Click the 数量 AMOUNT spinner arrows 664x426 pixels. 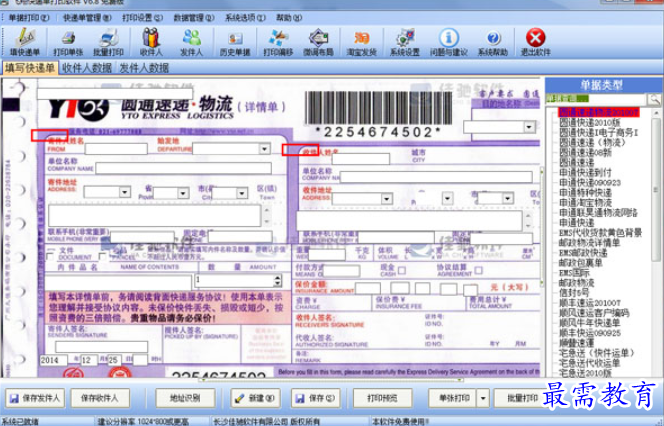tap(277, 280)
